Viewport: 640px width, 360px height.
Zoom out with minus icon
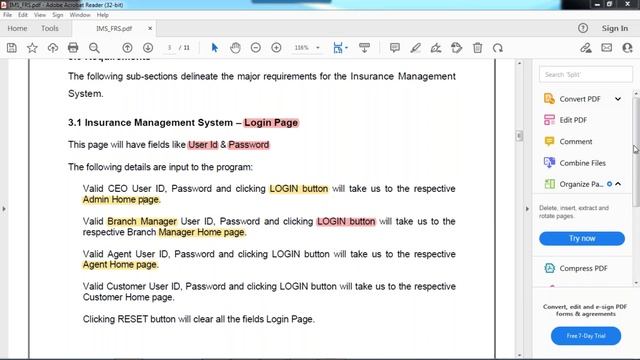pos(256,48)
